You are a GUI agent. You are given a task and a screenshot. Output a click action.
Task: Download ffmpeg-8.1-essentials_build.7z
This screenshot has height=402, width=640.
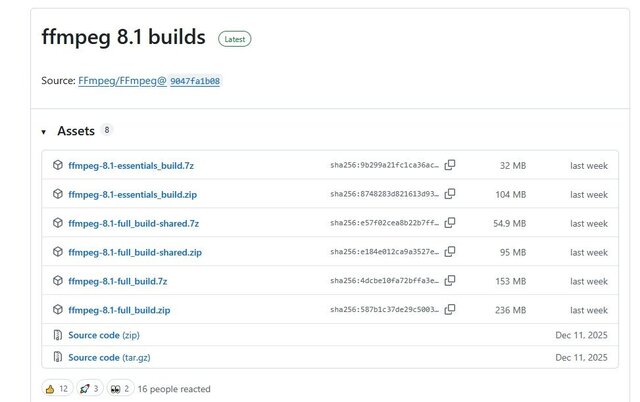132,165
